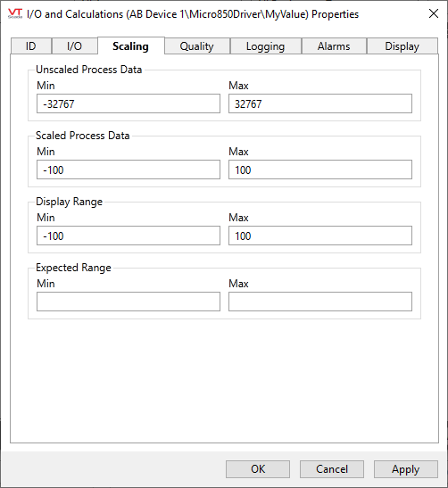Switch to the Alarms tab
The image size is (448, 488).
point(334,46)
